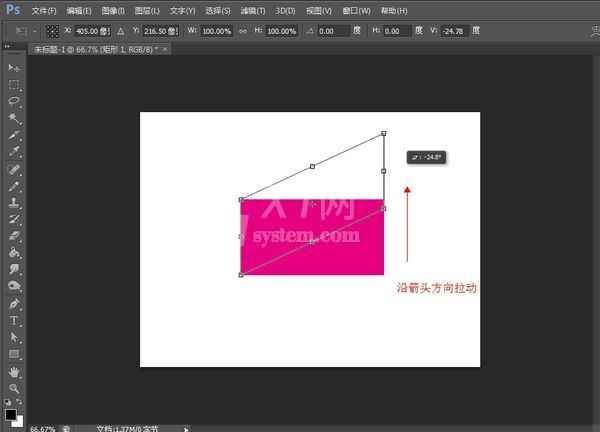
Task: Click the right-middle transform handle
Action: pyautogui.click(x=383, y=171)
